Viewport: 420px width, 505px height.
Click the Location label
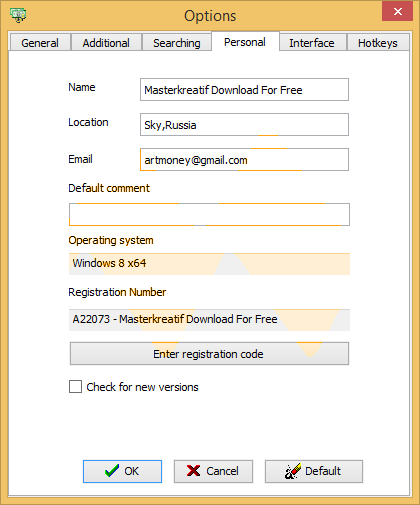[88, 122]
